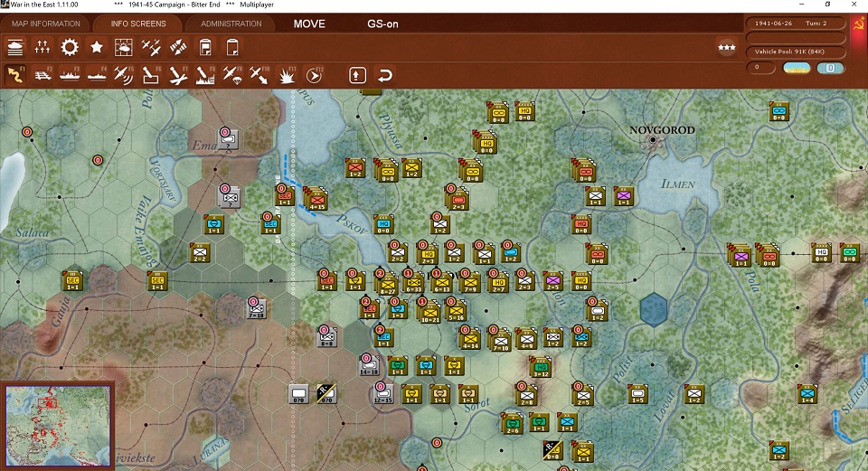868x471 pixels.
Task: Select the grey 14=18 unit
Action: point(369,365)
